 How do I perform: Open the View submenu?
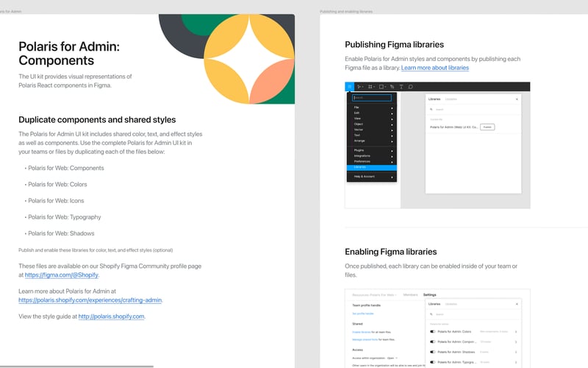(x=372, y=118)
